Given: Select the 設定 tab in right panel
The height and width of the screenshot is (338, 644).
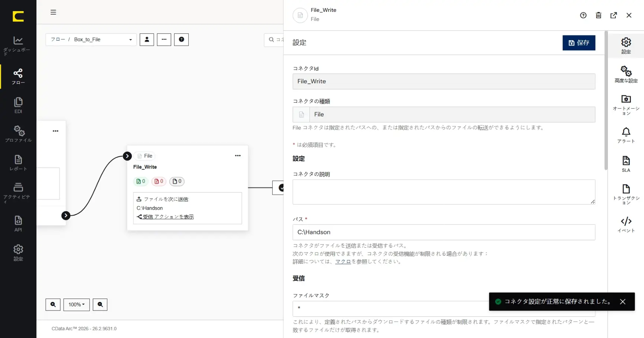Looking at the screenshot, I should point(626,46).
